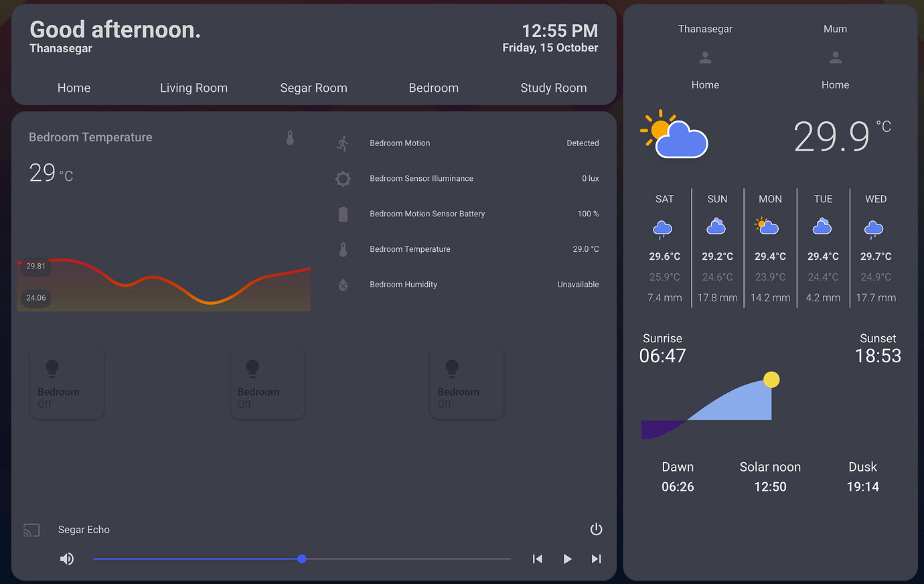Toggle the leftmost Bedroom light on

pos(67,382)
